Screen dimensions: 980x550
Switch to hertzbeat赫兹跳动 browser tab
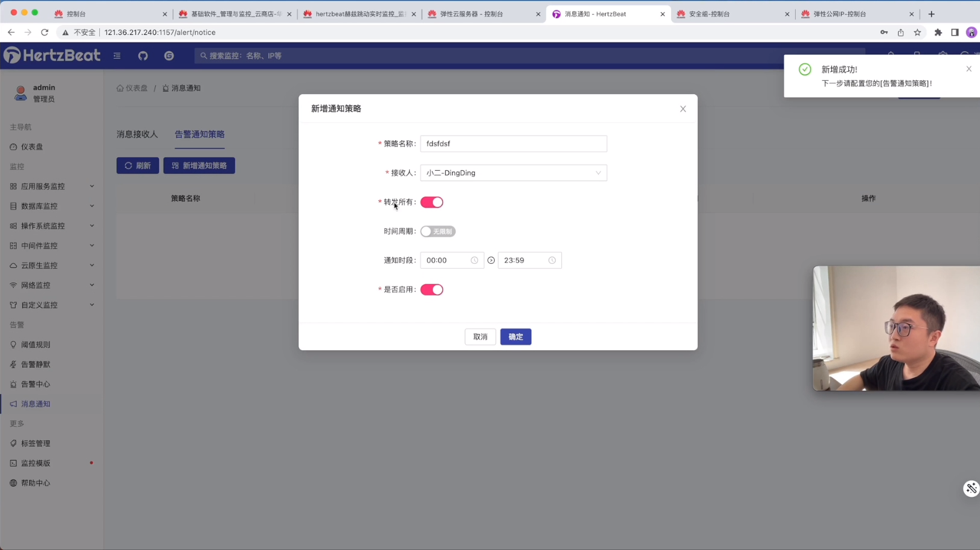359,14
